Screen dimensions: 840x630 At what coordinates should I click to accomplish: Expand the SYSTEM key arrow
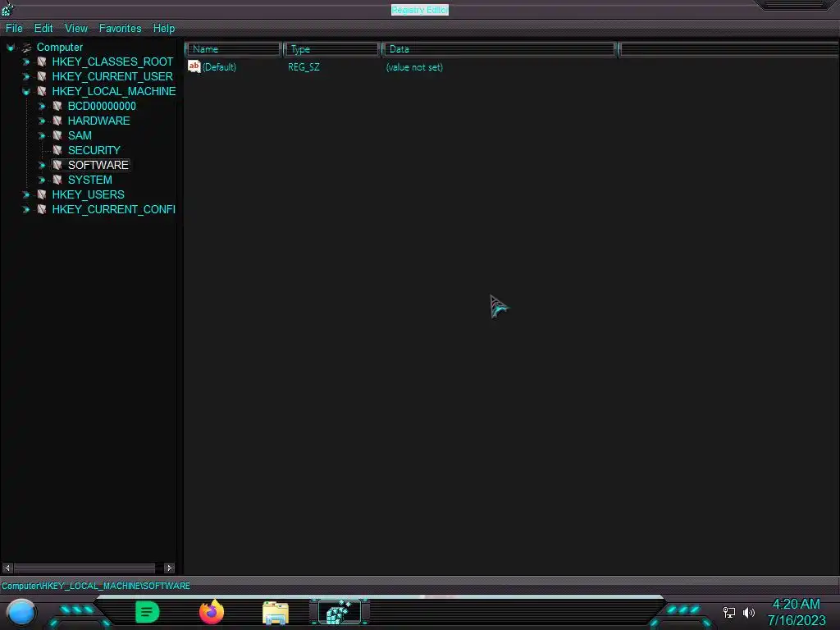[41, 180]
